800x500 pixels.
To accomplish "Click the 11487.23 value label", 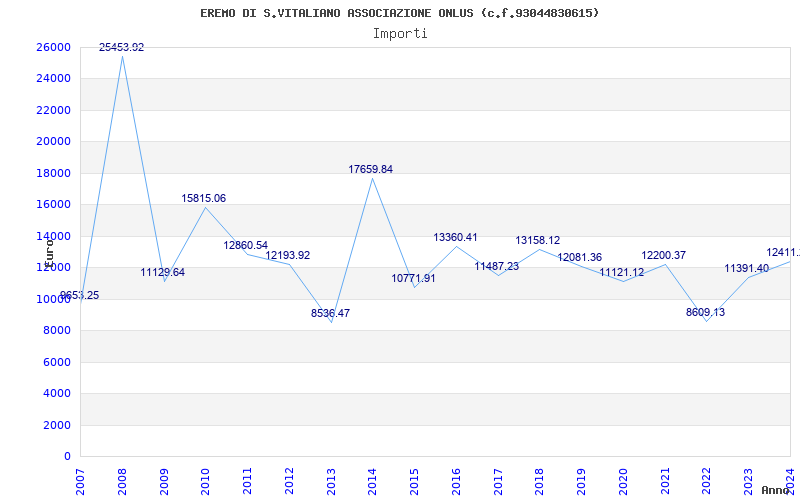I will pyautogui.click(x=496, y=266).
